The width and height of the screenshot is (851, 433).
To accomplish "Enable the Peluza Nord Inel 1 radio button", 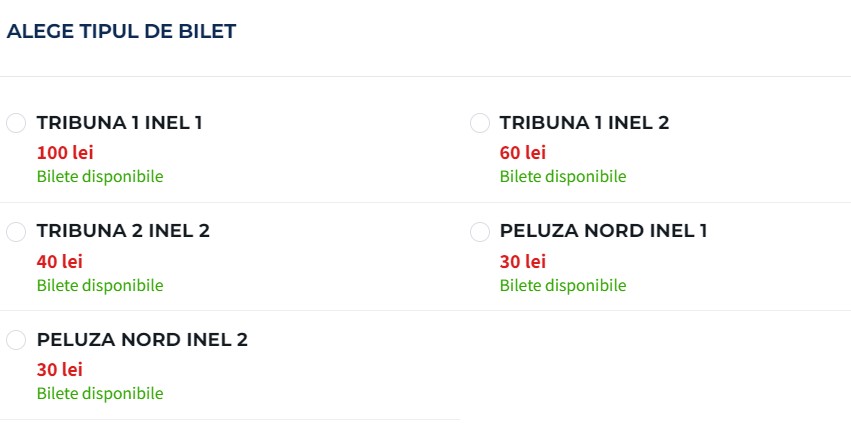I will (480, 231).
